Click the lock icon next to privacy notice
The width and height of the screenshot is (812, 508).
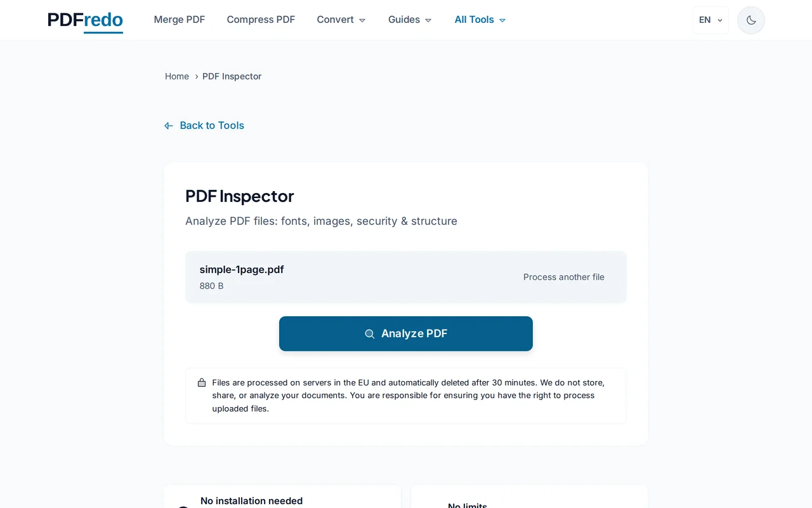click(x=202, y=382)
